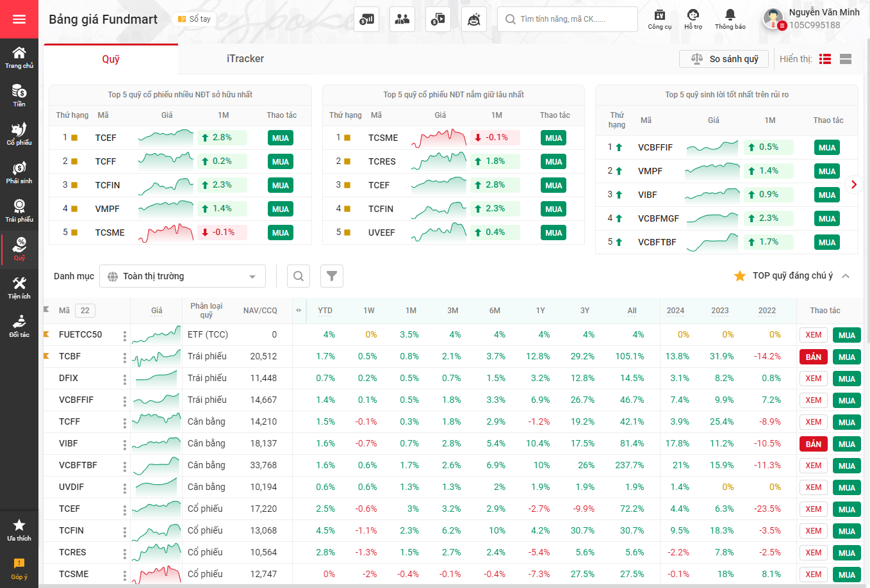The width and height of the screenshot is (870, 588).
Task: Open three-dot options for VIBF row
Action: [x=124, y=444]
